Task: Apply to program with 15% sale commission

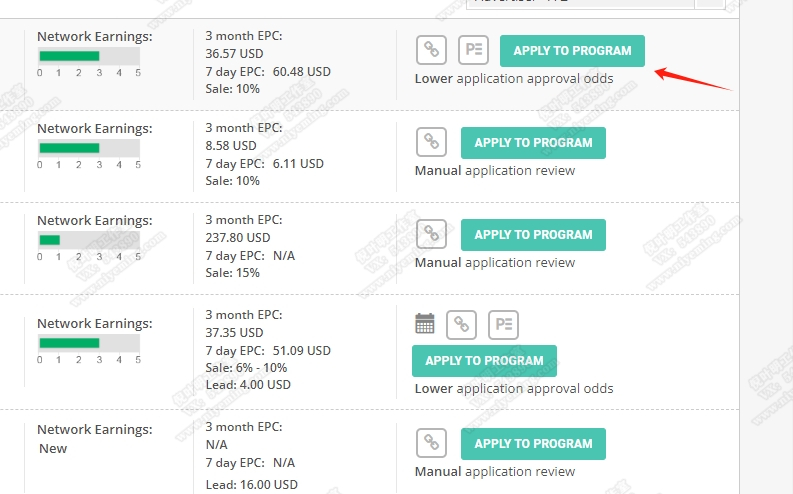Action: (533, 235)
